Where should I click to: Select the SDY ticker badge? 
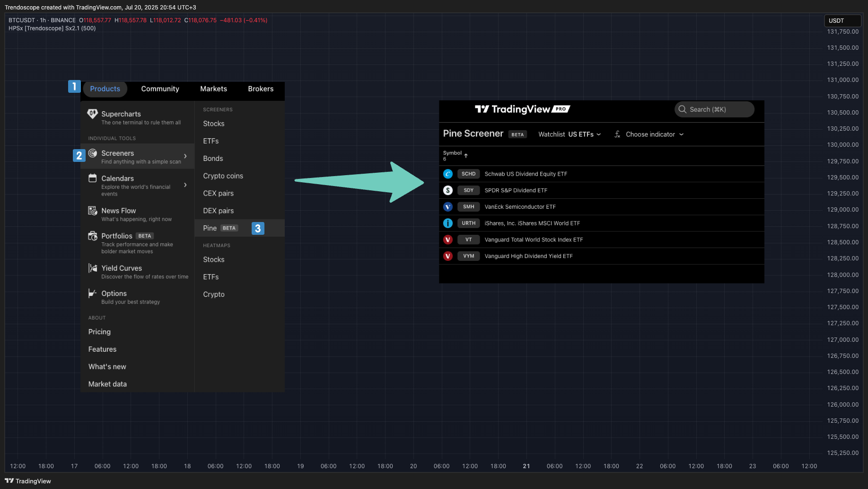(x=469, y=190)
